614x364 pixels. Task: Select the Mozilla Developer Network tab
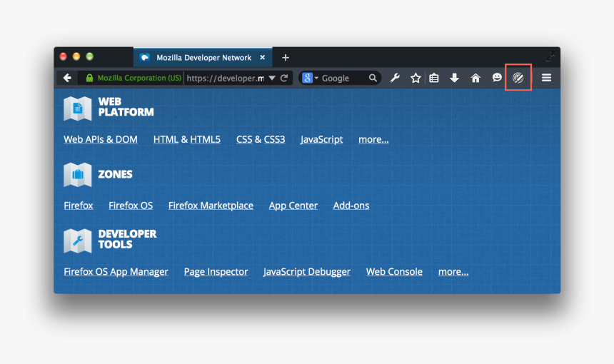(x=203, y=58)
